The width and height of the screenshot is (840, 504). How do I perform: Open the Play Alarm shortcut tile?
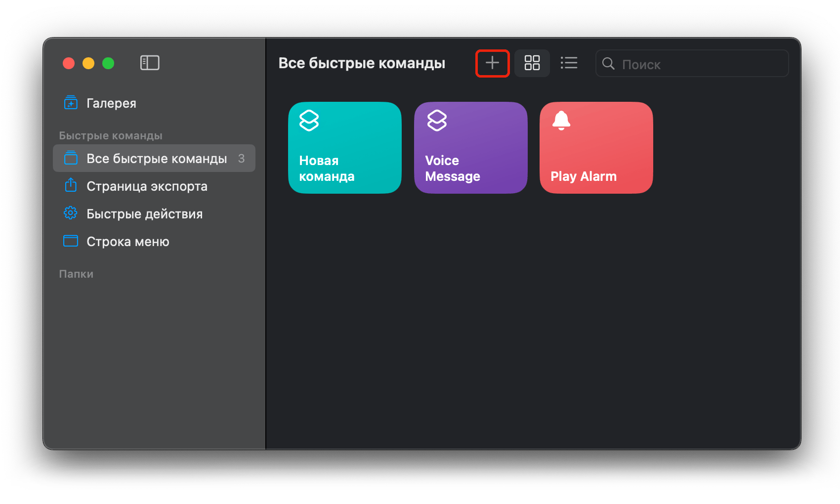pyautogui.click(x=596, y=148)
